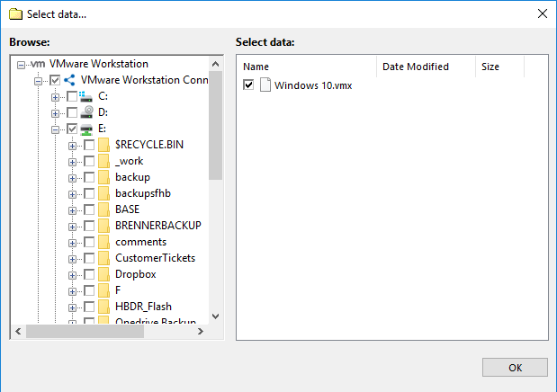Check the _work folder checkbox

coord(89,161)
